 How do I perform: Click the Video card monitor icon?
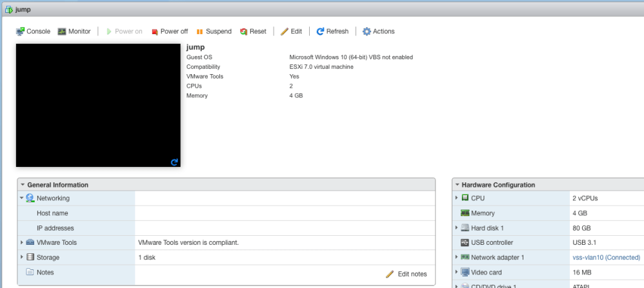pyautogui.click(x=465, y=272)
